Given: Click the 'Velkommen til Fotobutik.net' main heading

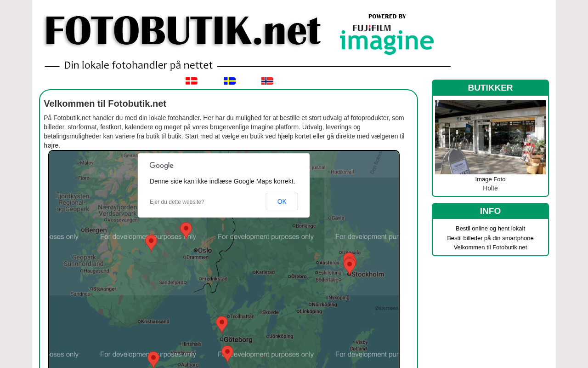Looking at the screenshot, I should point(105,103).
